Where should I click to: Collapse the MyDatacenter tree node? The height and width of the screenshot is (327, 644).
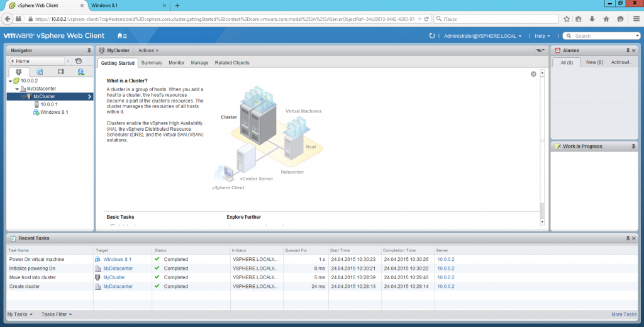(x=17, y=89)
